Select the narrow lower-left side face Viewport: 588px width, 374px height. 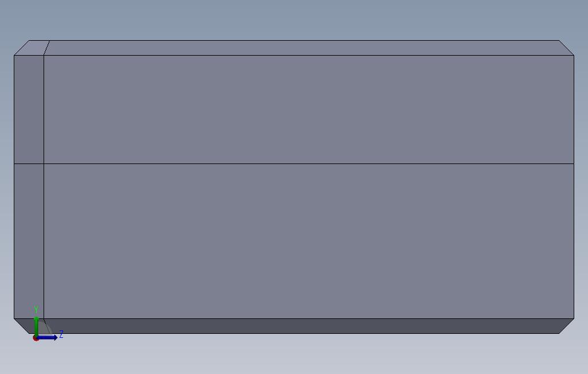29,241
